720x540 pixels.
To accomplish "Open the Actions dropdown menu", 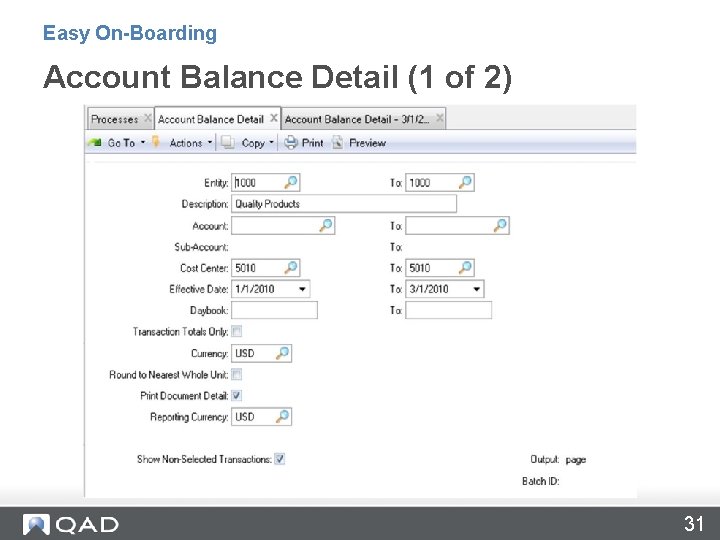I will (183, 143).
